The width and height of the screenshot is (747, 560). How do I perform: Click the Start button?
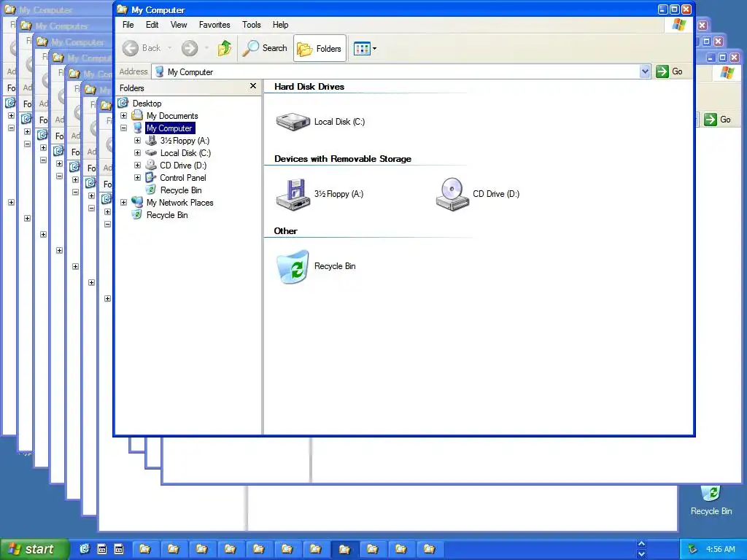click(34, 549)
